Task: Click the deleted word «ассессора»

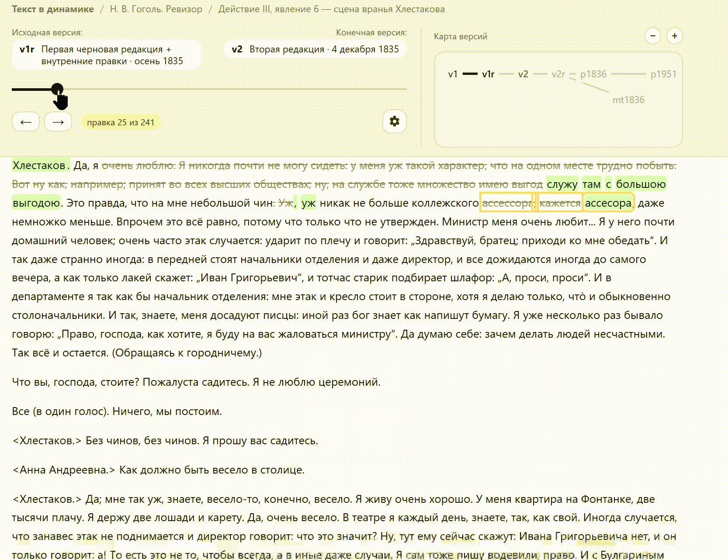Action: [507, 203]
